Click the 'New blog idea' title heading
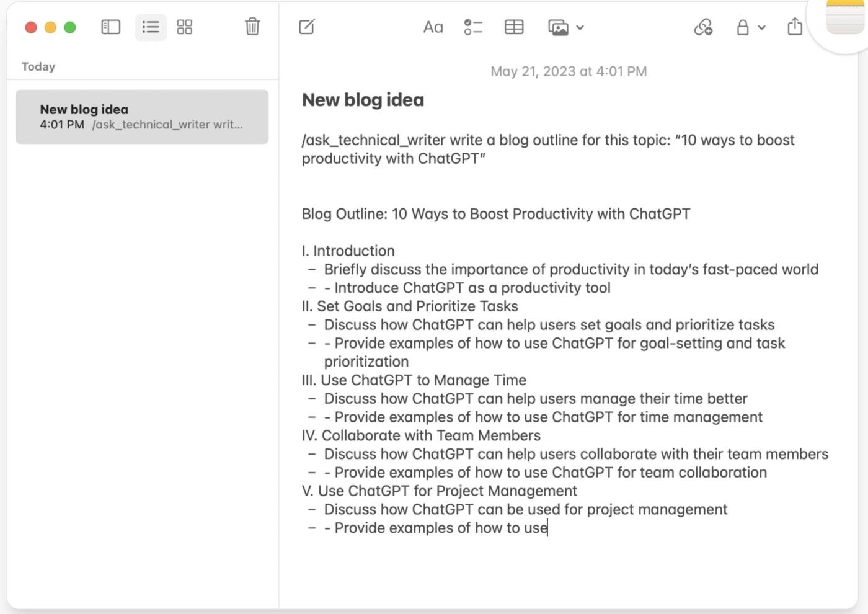 (x=363, y=100)
